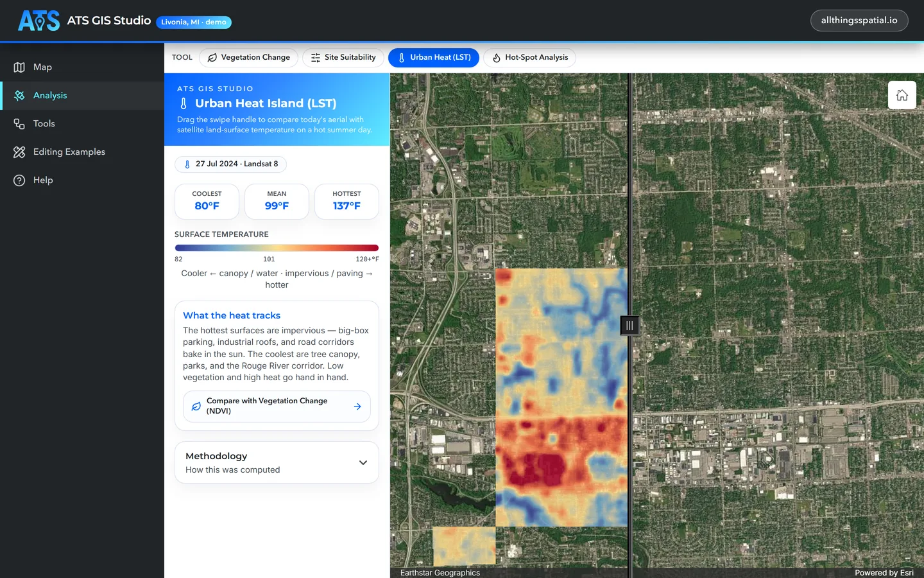Click the Editing Examples sidebar icon
Screen dimensions: 924x578
[19, 152]
